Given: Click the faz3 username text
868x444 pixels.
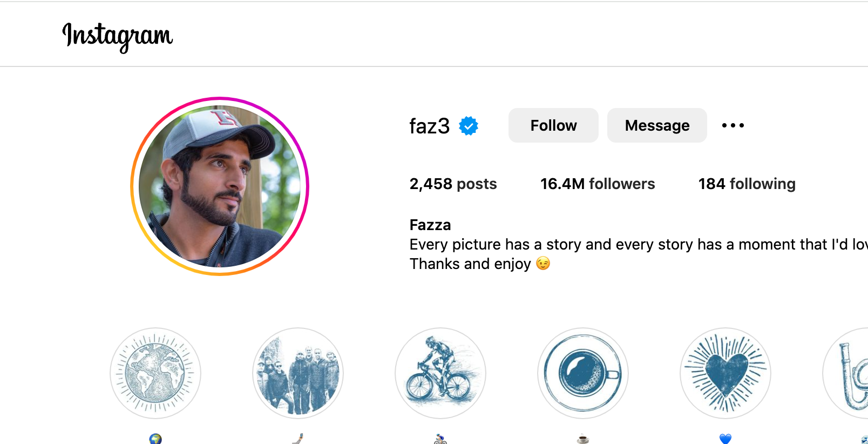Looking at the screenshot, I should (x=429, y=126).
